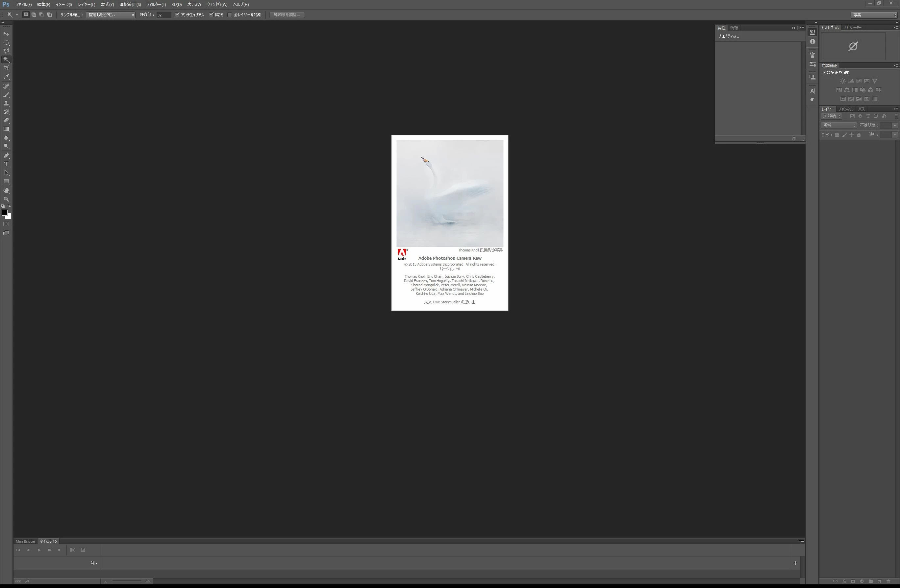
Task: Toggle the アンチエイリアス checkbox
Action: [x=177, y=15]
